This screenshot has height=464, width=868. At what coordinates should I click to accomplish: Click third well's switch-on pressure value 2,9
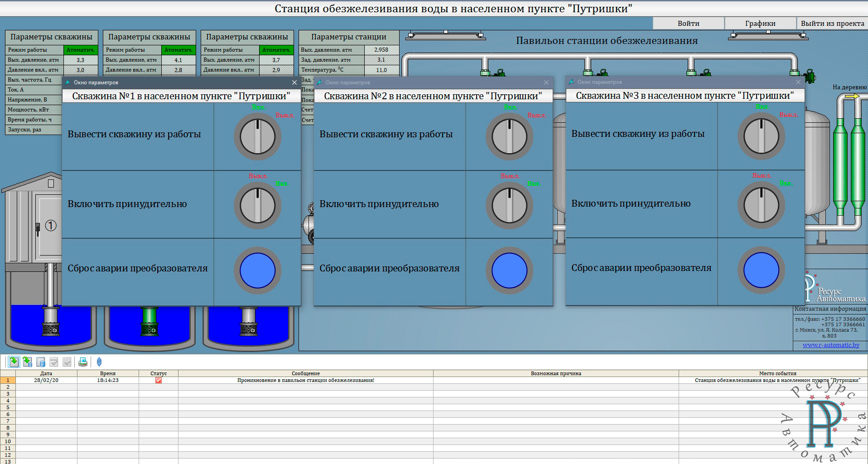click(x=276, y=70)
